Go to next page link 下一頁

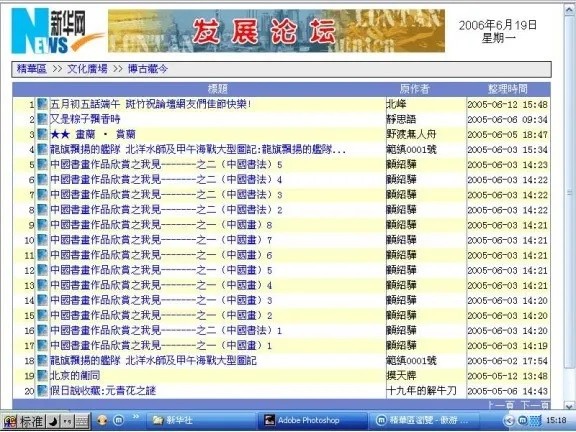(534, 405)
